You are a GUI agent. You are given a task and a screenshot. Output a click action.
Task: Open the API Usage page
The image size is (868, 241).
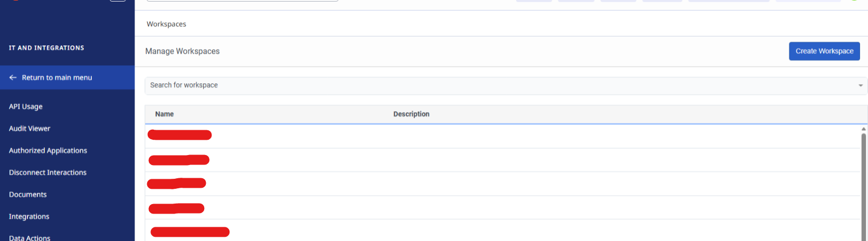[26, 107]
